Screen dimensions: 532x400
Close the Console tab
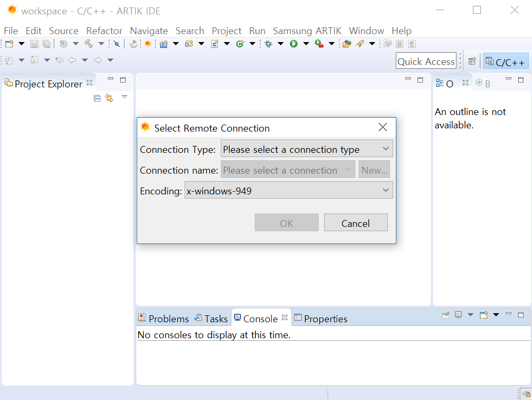click(x=285, y=317)
